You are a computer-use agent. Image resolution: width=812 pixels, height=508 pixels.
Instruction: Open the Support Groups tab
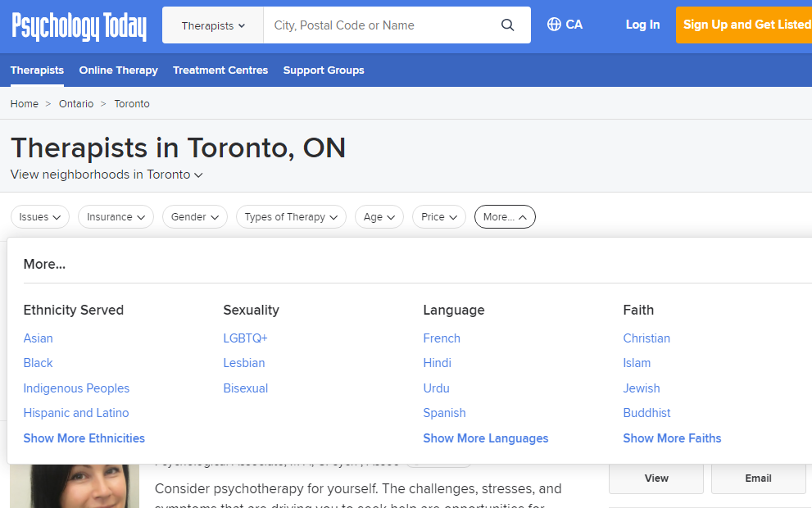324,70
